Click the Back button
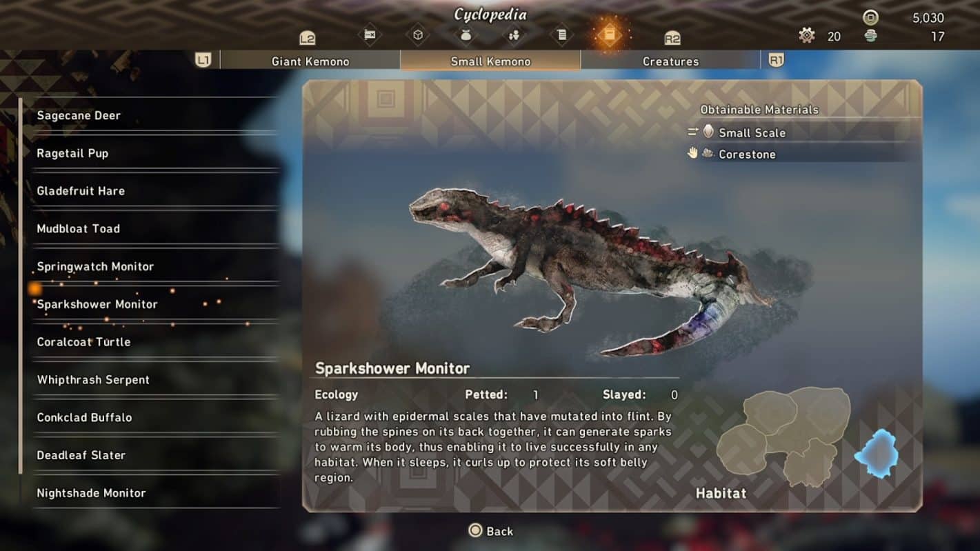 point(491,531)
